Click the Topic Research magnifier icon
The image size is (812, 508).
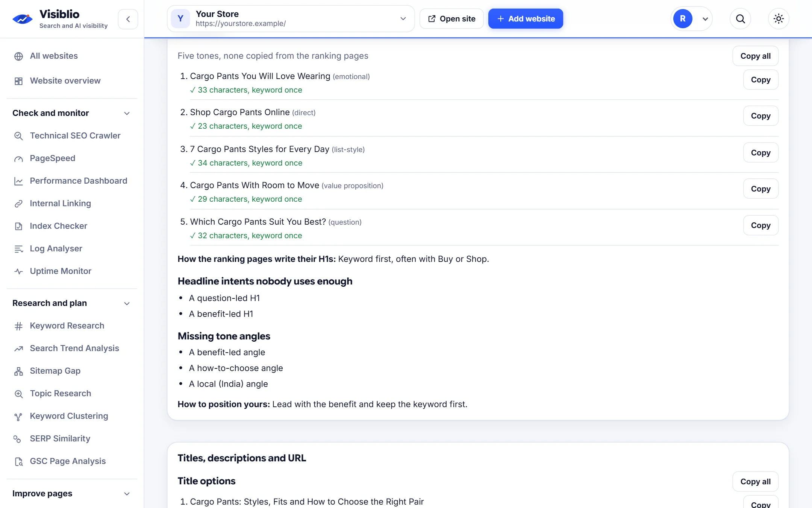[x=18, y=394]
